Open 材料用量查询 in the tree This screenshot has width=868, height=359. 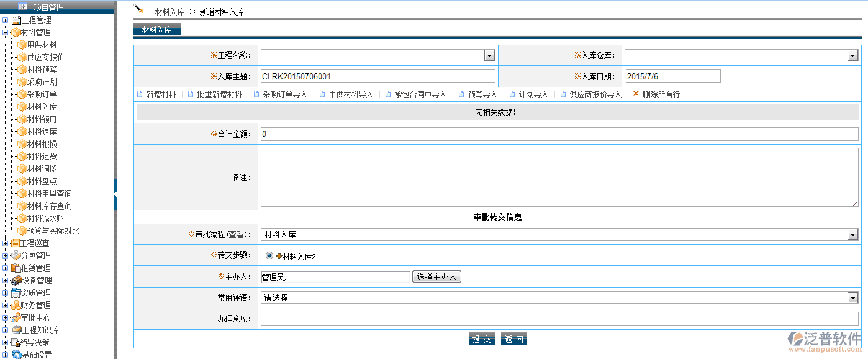tap(49, 193)
